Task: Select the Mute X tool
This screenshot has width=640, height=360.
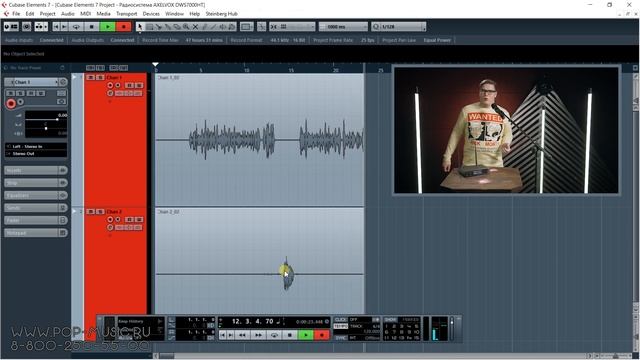Action: (195, 27)
